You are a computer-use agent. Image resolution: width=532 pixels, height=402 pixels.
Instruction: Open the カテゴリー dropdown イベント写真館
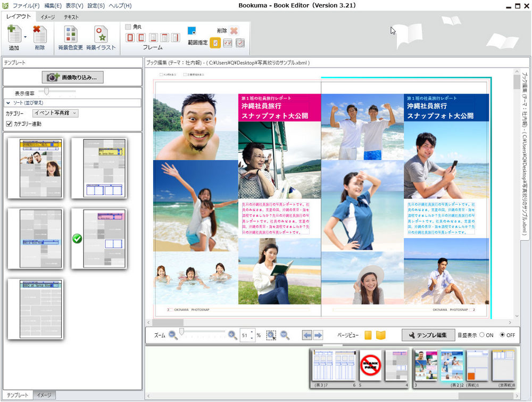[55, 113]
